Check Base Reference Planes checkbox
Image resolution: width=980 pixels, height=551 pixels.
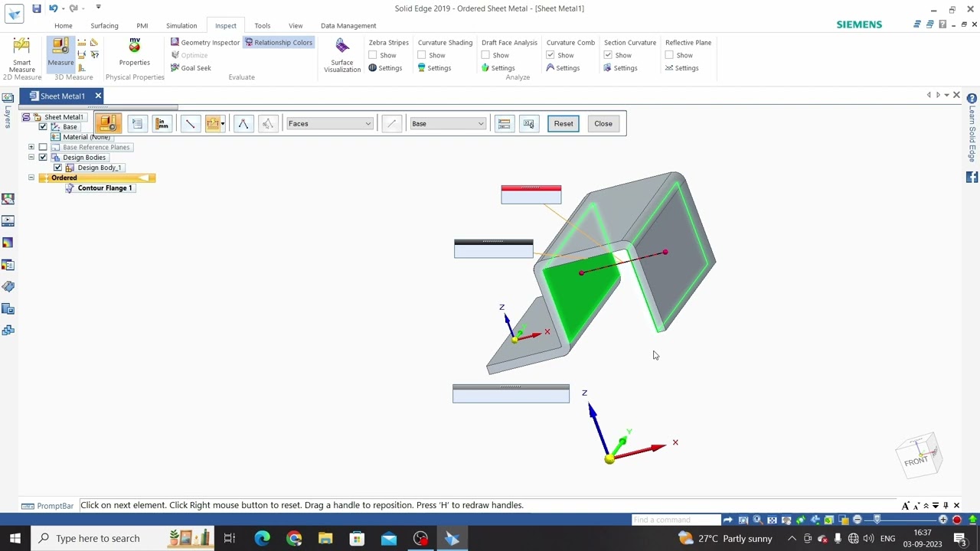(x=43, y=147)
